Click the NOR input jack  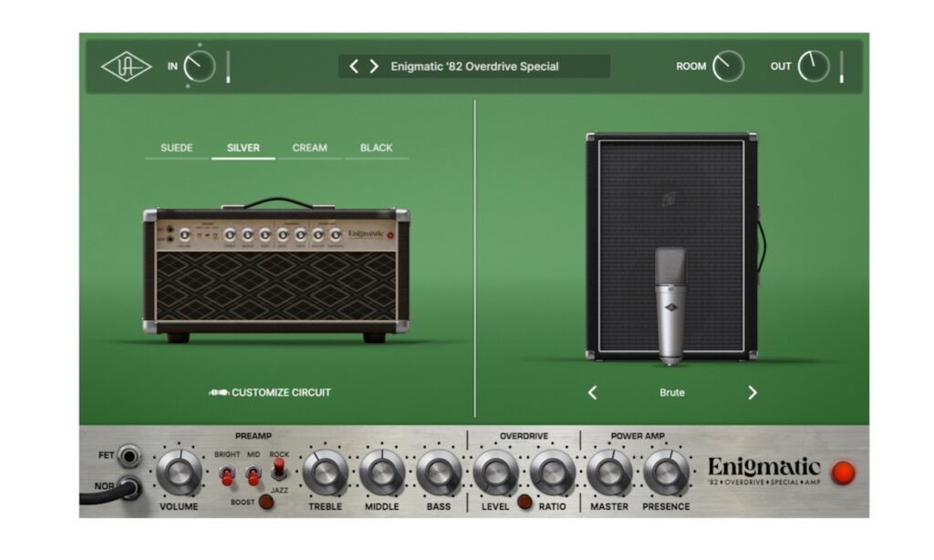(x=130, y=489)
